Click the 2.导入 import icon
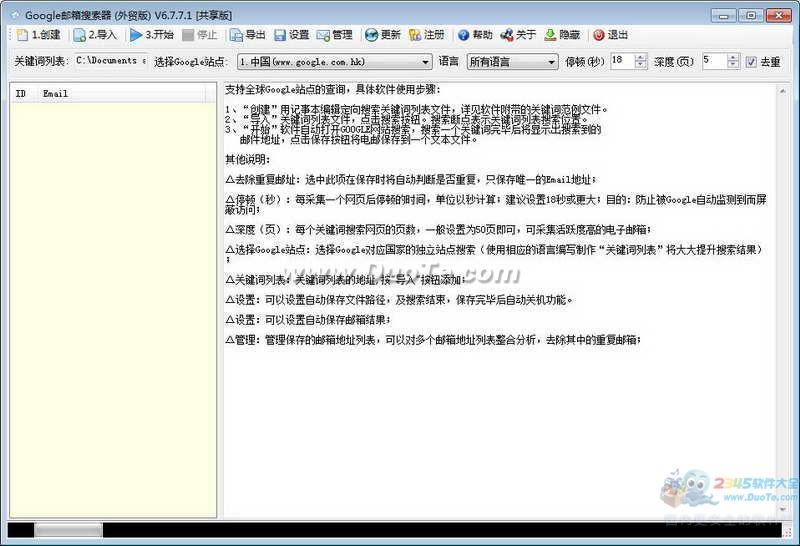 pos(79,35)
